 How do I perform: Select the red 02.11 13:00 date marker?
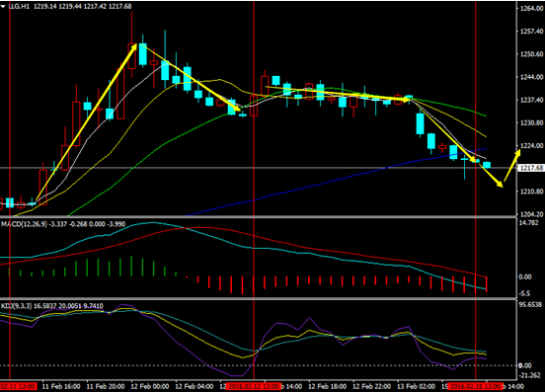pyautogui.click(x=19, y=386)
